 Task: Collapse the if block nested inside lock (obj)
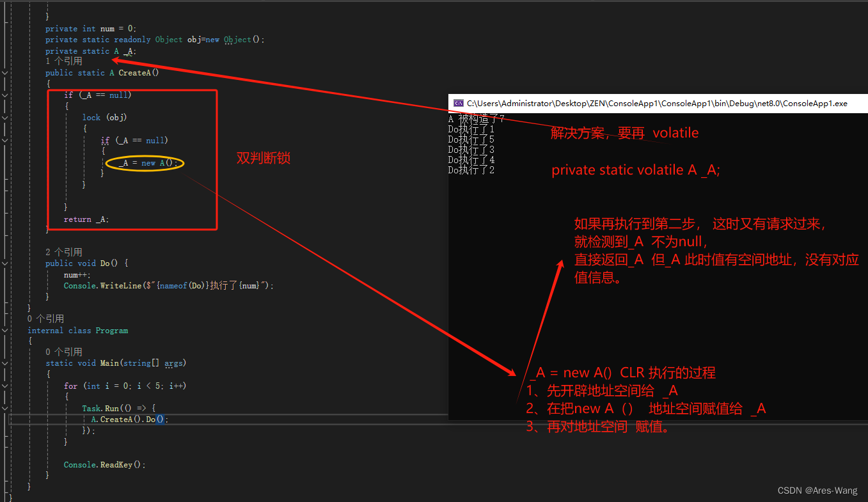(5, 140)
